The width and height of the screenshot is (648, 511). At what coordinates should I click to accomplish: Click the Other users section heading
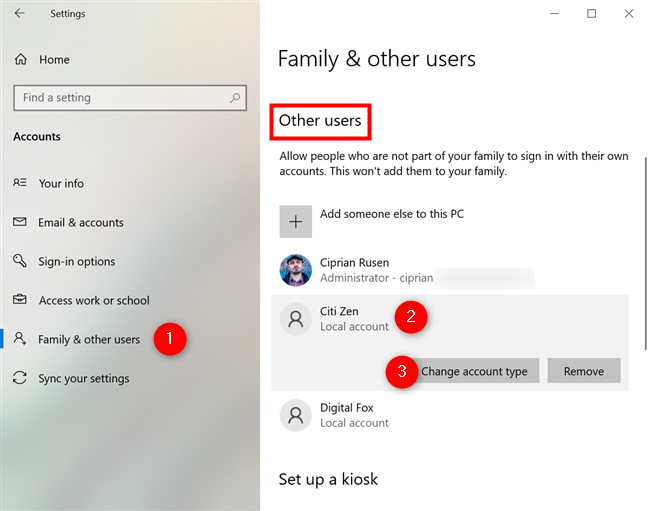pyautogui.click(x=320, y=120)
